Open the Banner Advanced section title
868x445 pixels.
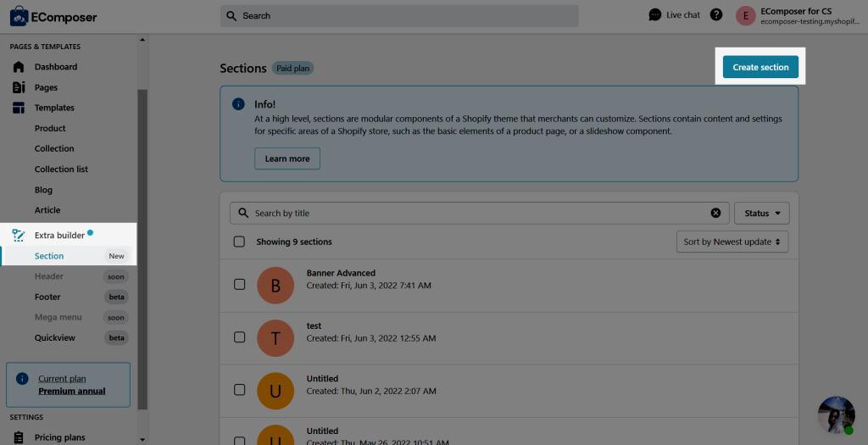coord(341,273)
